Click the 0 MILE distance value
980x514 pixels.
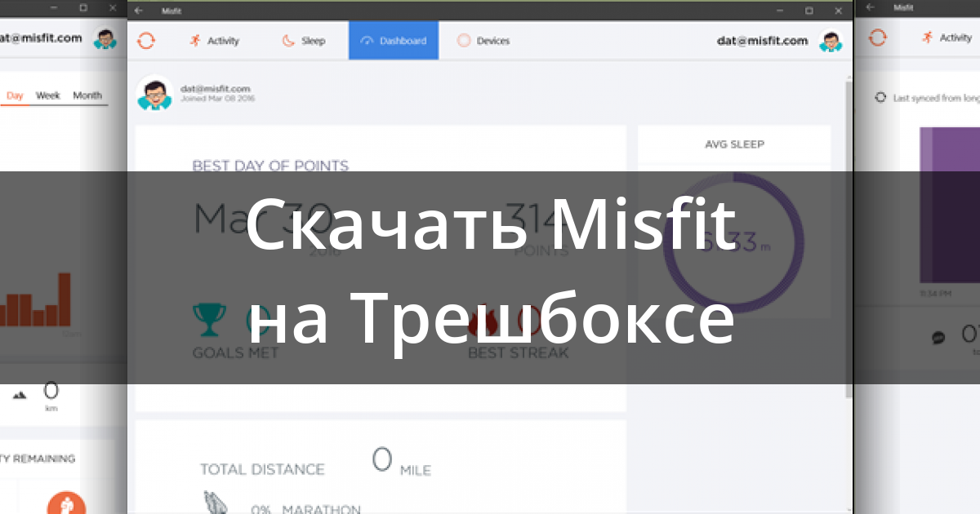click(x=401, y=462)
